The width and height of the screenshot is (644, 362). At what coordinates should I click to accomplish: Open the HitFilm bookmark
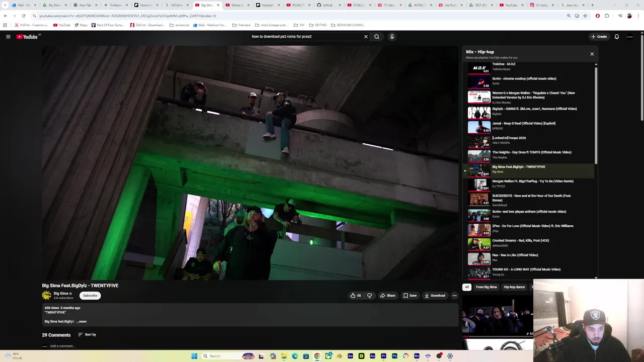point(31,25)
